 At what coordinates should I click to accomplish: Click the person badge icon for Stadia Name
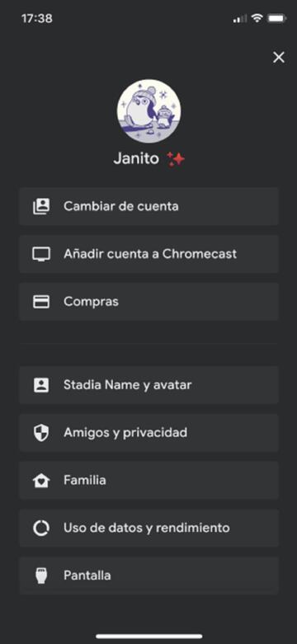(41, 385)
